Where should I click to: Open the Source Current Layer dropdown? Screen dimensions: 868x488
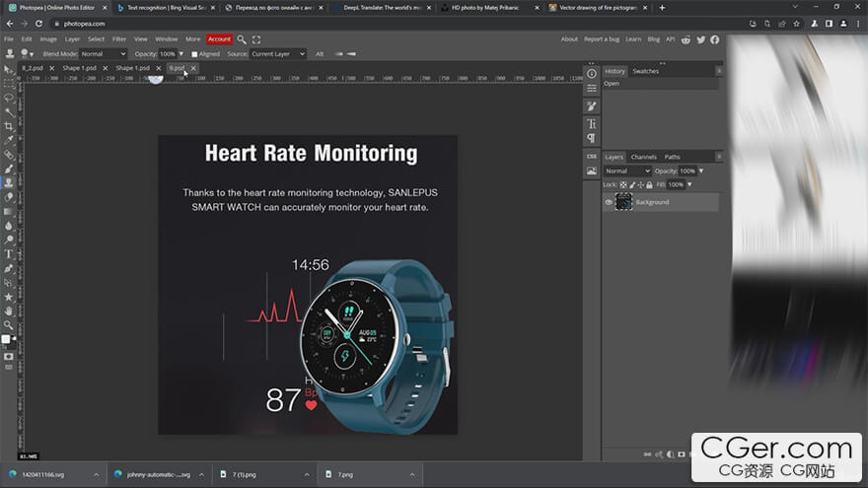(278, 53)
